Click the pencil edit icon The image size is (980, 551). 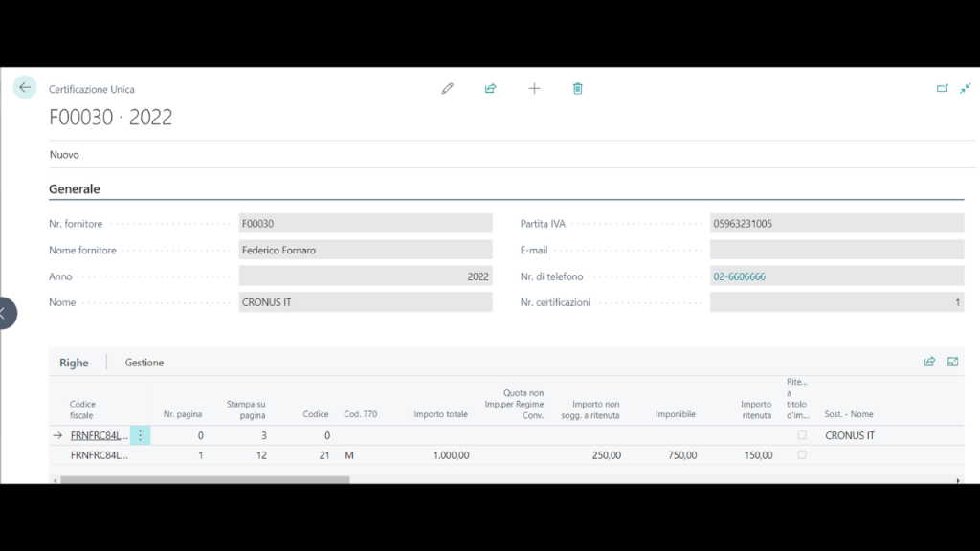(447, 88)
